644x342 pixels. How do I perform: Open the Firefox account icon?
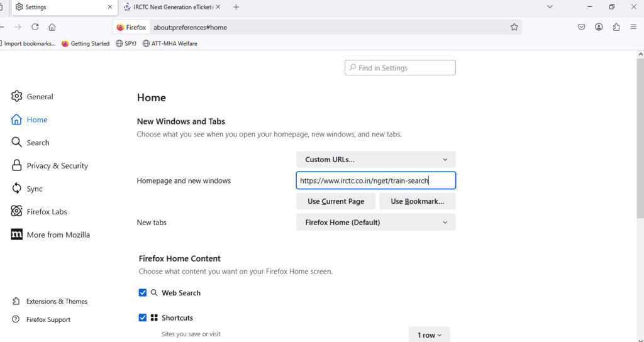click(x=599, y=27)
